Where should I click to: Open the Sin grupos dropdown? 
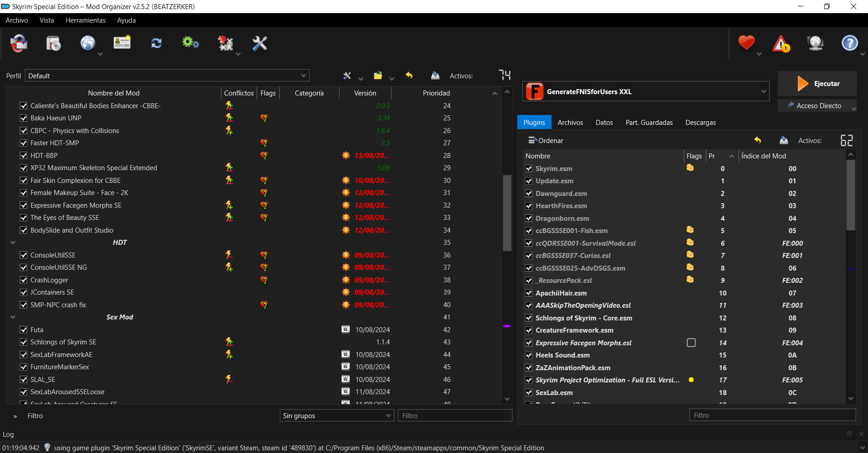337,415
